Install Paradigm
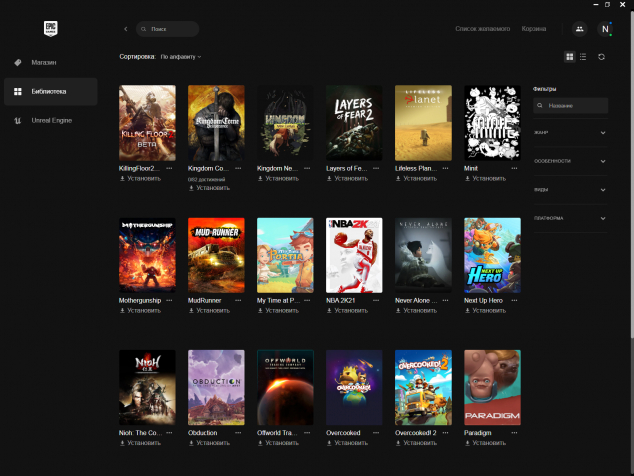Image resolution: width=634 pixels, height=476 pixels. click(485, 443)
